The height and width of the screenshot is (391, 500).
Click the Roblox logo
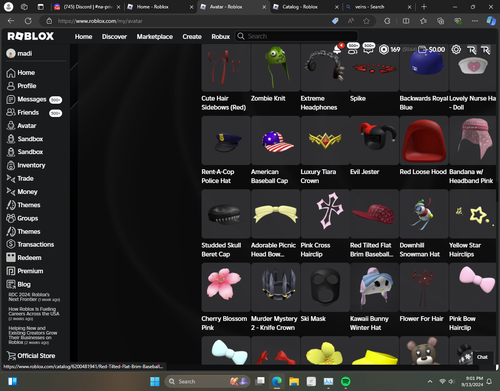[30, 36]
